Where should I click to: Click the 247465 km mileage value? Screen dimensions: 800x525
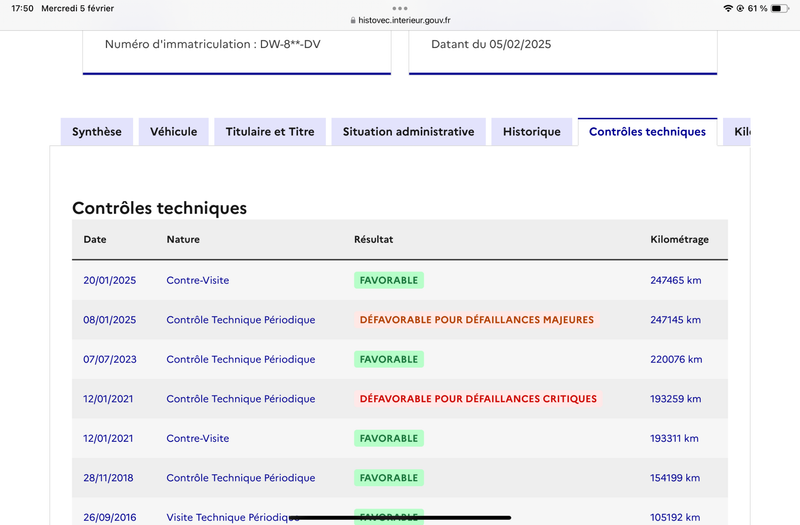[676, 280]
